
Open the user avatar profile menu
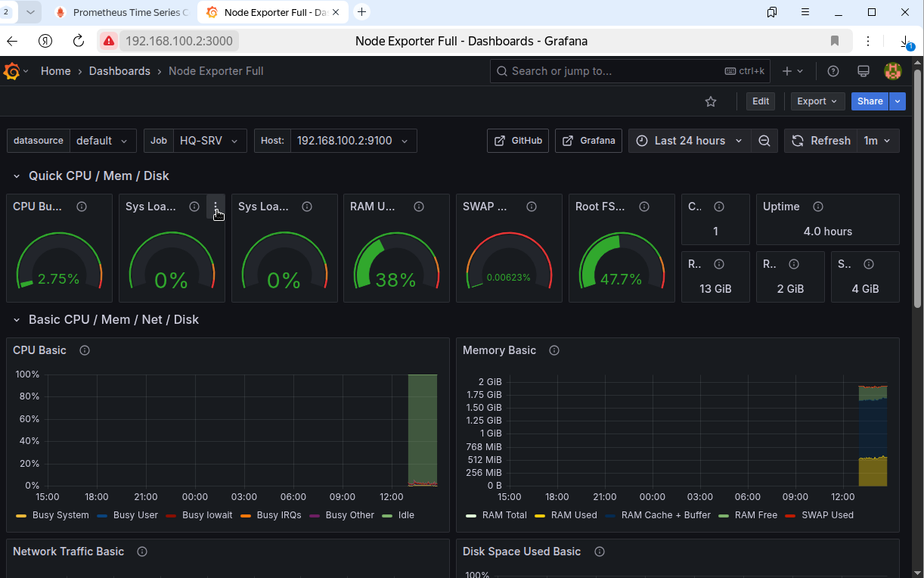tap(892, 71)
